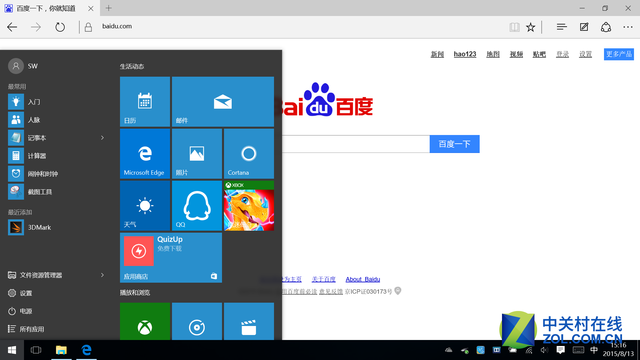The width and height of the screenshot is (640, 360).
Task: Open the Groove Music tile
Action: [x=197, y=321]
